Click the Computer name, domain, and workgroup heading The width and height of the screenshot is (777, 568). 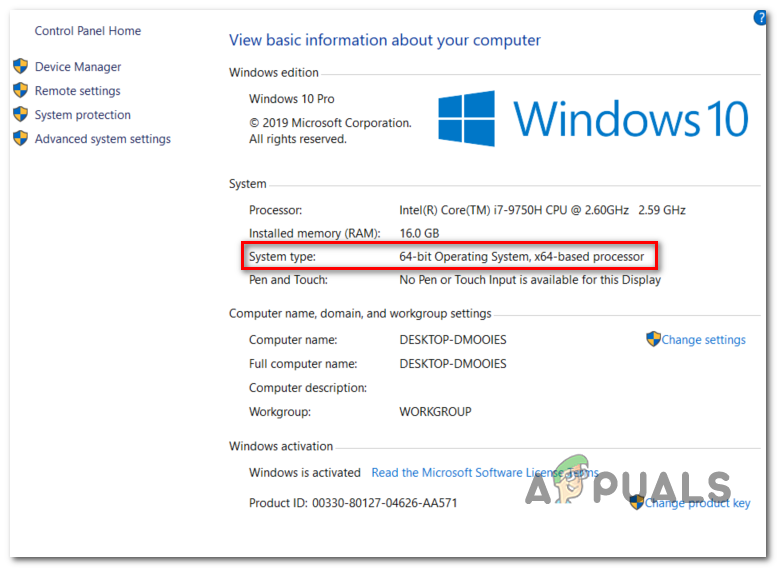pyautogui.click(x=360, y=313)
